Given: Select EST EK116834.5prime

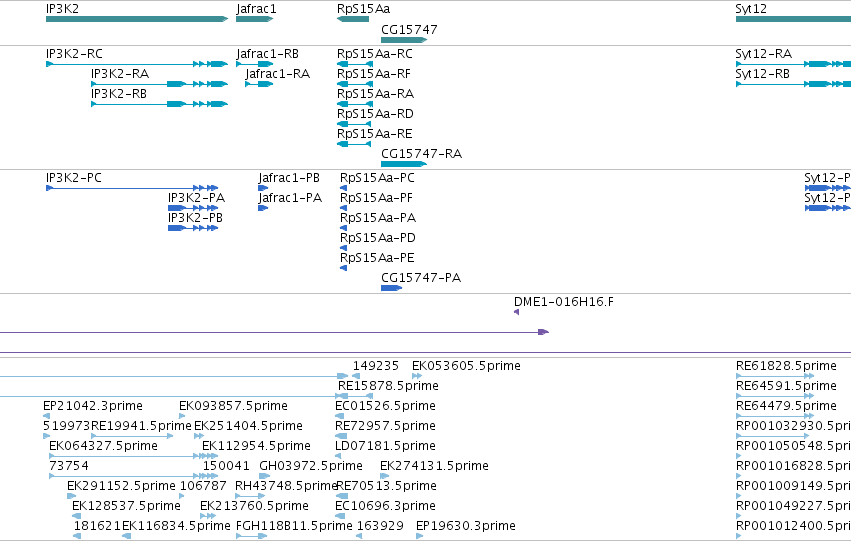Looking at the screenshot, I should pos(126,536).
